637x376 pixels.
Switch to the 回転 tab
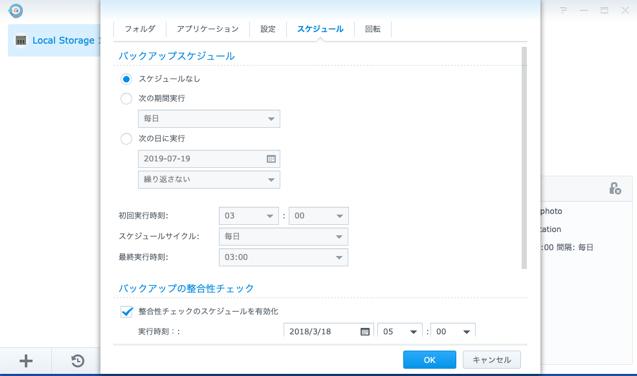tap(373, 29)
